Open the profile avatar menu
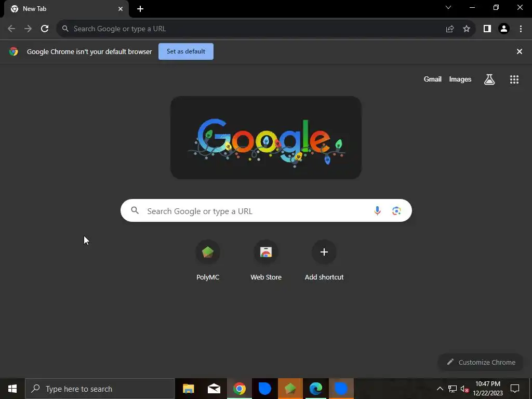 (x=504, y=29)
